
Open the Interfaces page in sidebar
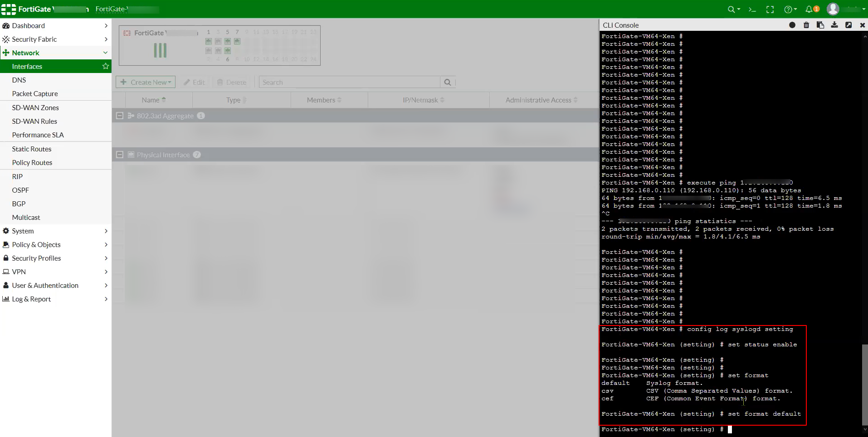point(56,66)
